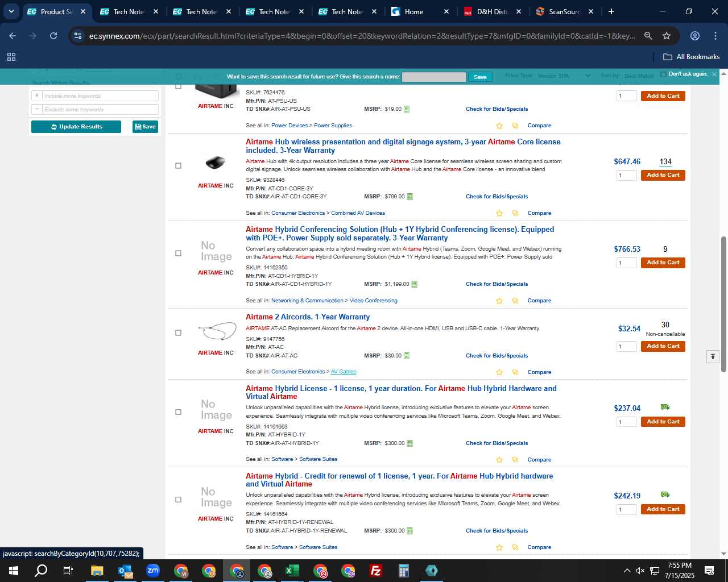This screenshot has height=582, width=728.
Task: Open the Windows Start menu
Action: 14,571
